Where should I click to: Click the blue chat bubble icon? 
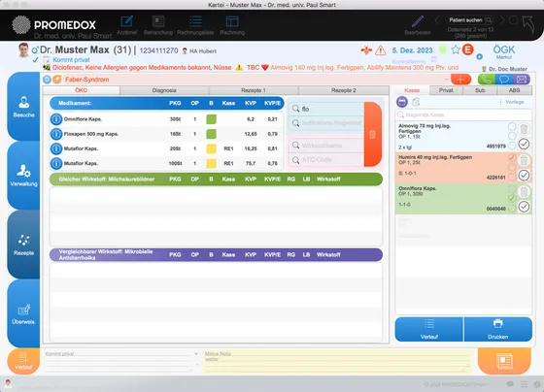coord(504,80)
